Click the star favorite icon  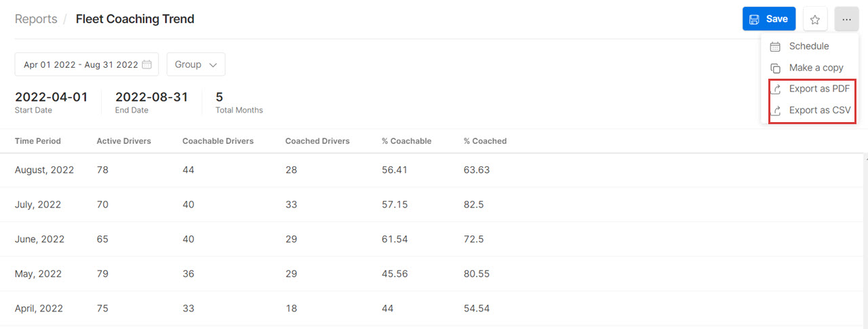click(x=815, y=20)
